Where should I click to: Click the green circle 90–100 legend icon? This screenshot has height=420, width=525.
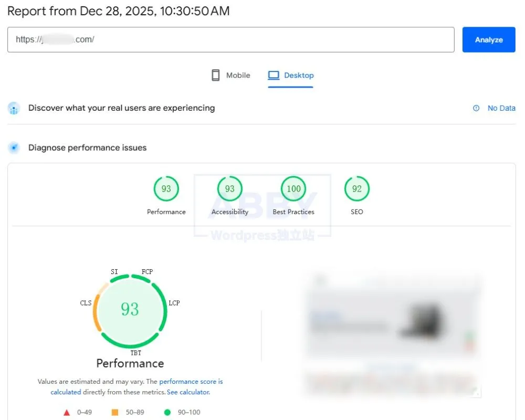click(x=167, y=413)
